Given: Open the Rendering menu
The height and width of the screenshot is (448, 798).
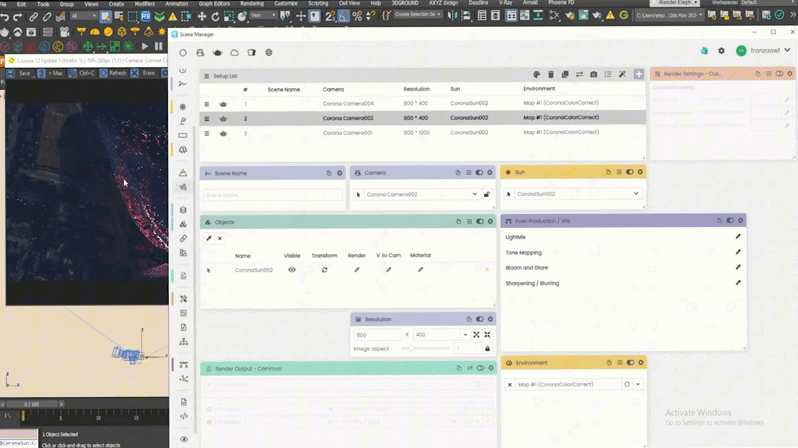Looking at the screenshot, I should [x=252, y=3].
